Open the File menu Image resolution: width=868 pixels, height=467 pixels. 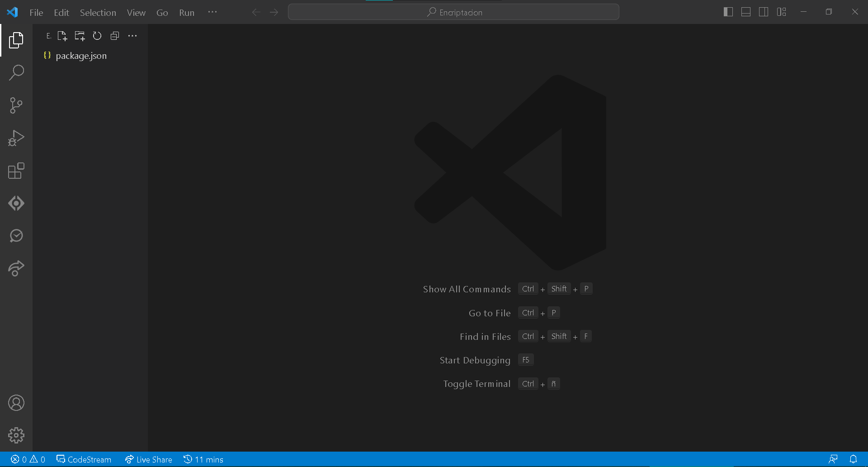point(36,13)
